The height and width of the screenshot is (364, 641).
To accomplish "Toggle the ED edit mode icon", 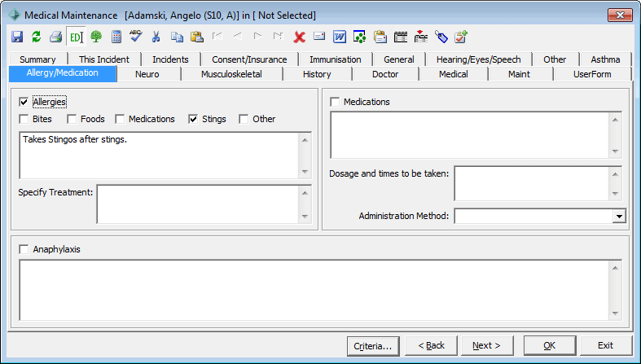I will point(76,37).
